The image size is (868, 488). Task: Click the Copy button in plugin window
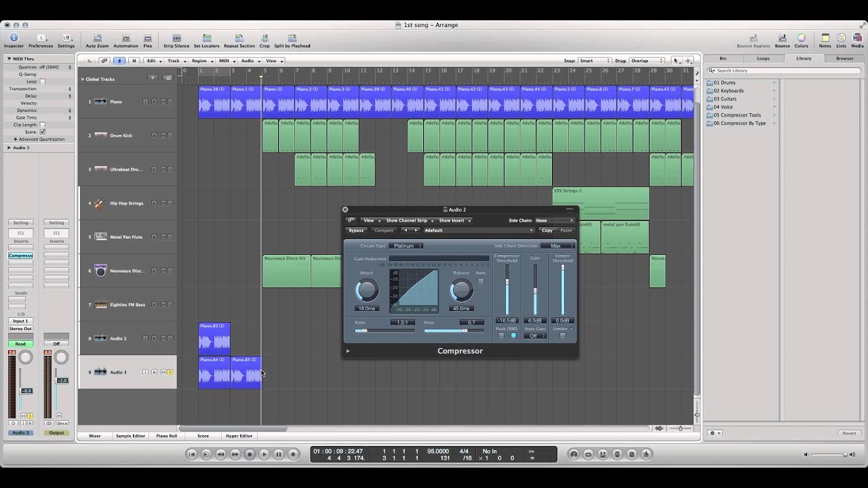(x=547, y=230)
